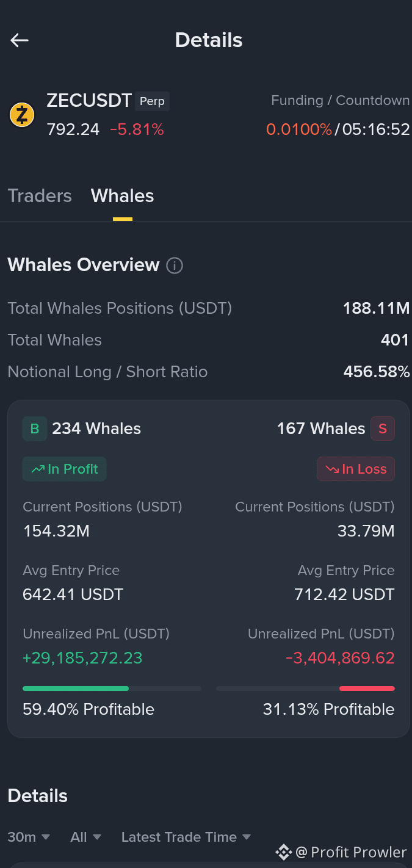This screenshot has width=412, height=868.
Task: Open the Whales Overview info icon
Action: point(175,266)
